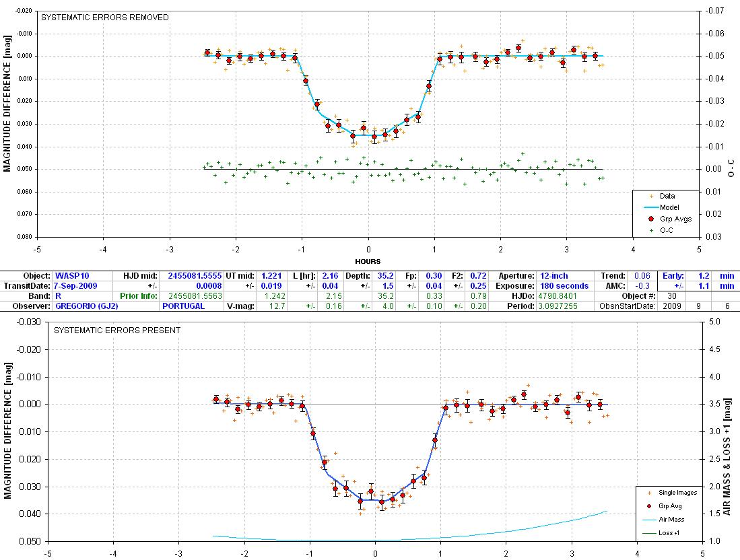Click the HJDo value 4790.8401
Image resolution: width=740 pixels, height=560 pixels.
coord(557,295)
